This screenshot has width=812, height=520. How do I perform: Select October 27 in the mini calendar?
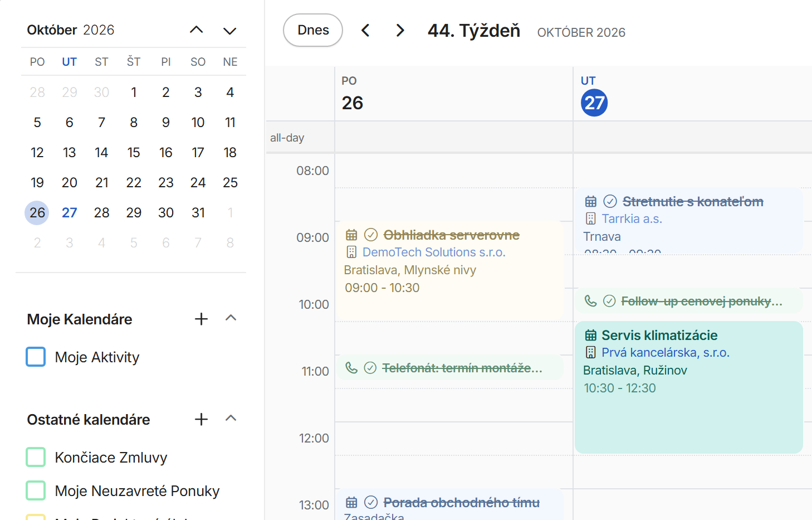tap(70, 213)
